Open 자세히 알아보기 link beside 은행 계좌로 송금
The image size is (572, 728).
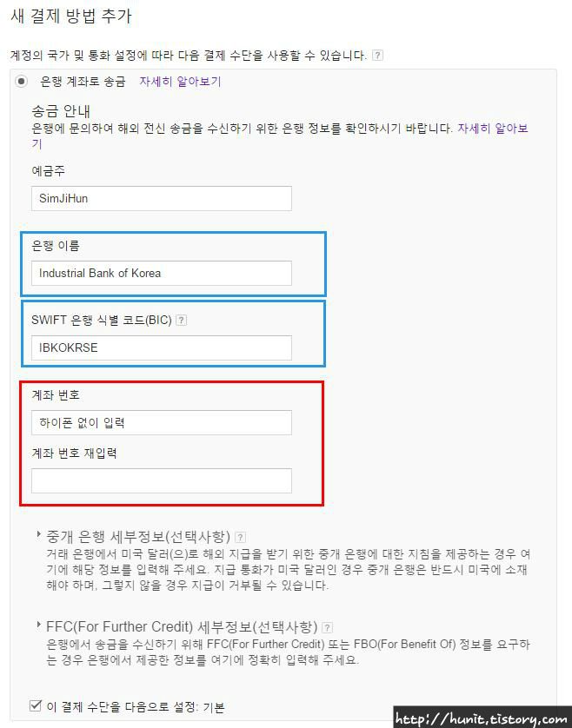point(180,82)
